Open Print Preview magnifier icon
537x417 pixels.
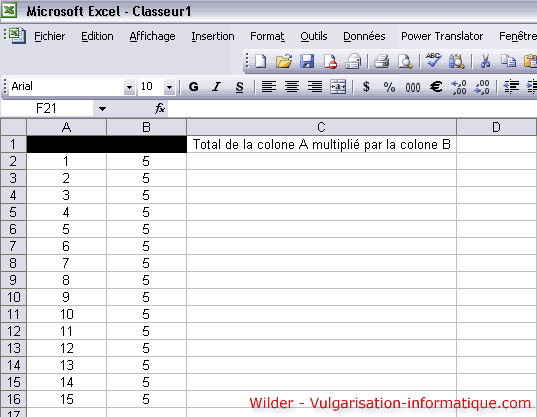405,62
